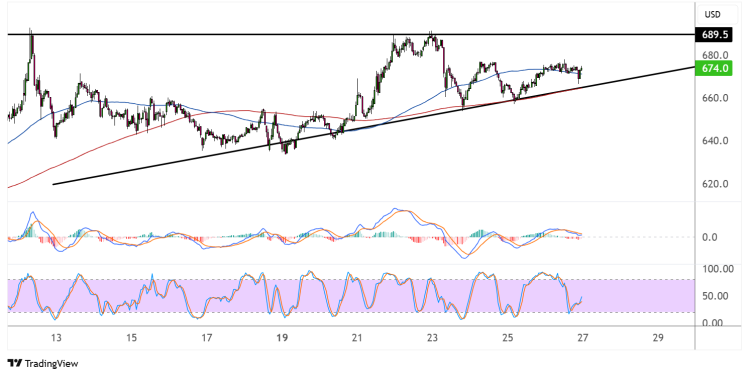This screenshot has height=375, width=749.
Task: Click date 17 on the time axis
Action: pyautogui.click(x=206, y=338)
